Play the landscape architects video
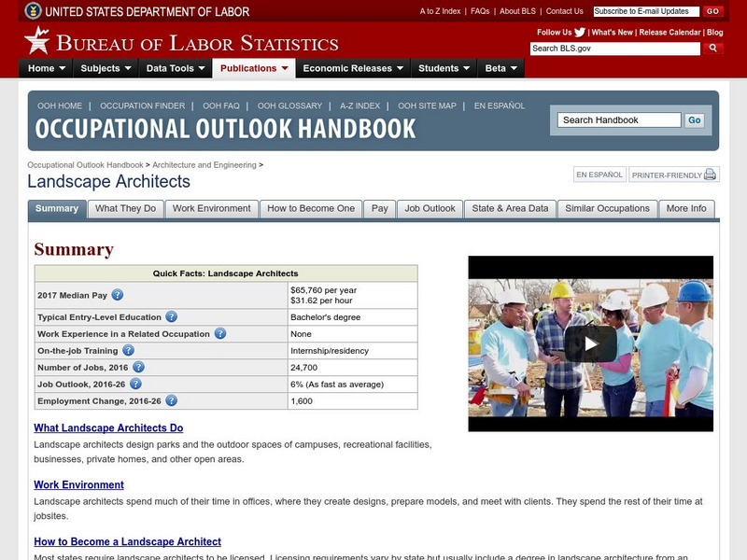Screen dimensions: 747x560 (x=591, y=343)
